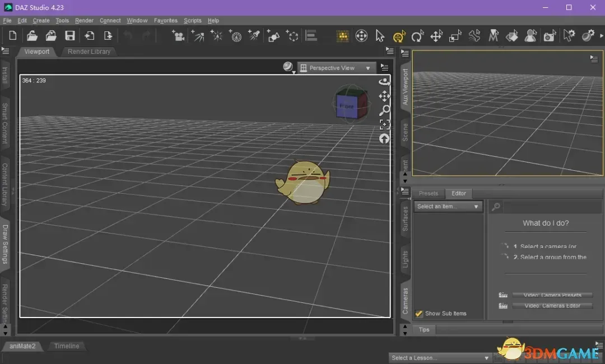
Task: Create a new scene
Action: (x=12, y=35)
